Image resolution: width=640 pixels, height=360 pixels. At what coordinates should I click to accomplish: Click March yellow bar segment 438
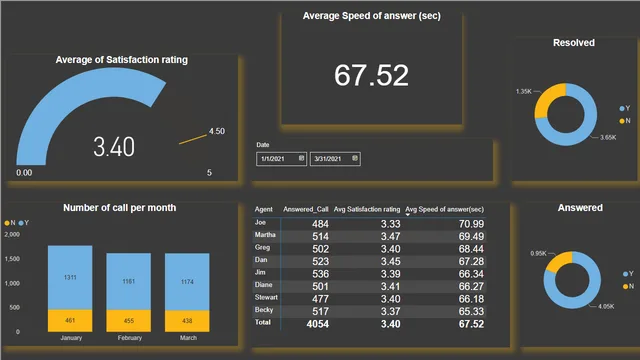(x=187, y=321)
